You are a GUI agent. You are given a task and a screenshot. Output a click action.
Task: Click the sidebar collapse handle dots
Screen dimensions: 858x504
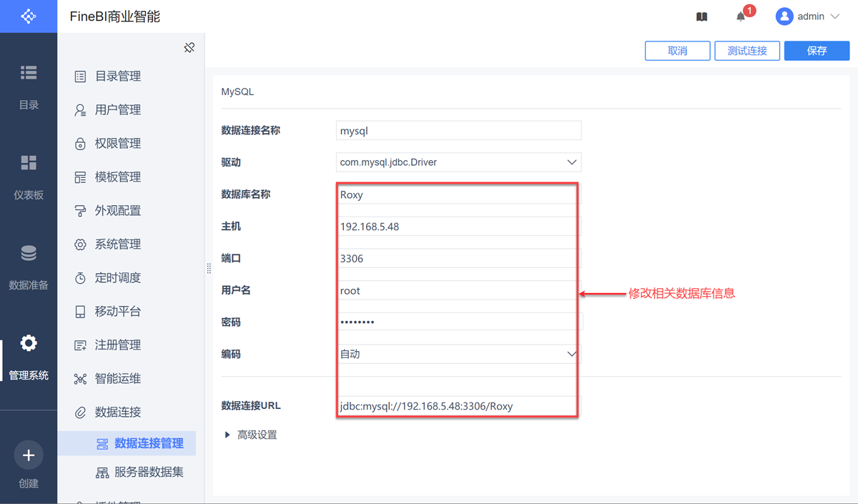click(209, 269)
